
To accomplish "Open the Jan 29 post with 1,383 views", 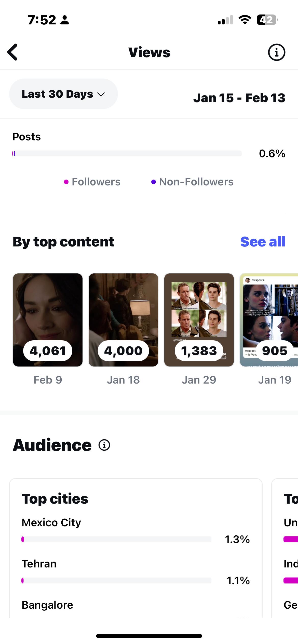I will click(x=199, y=320).
